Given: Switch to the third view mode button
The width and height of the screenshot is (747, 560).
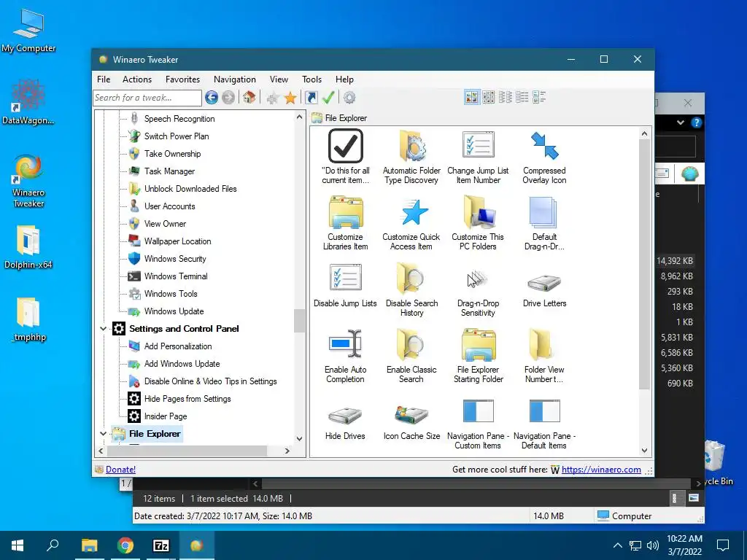Looking at the screenshot, I should (x=506, y=97).
